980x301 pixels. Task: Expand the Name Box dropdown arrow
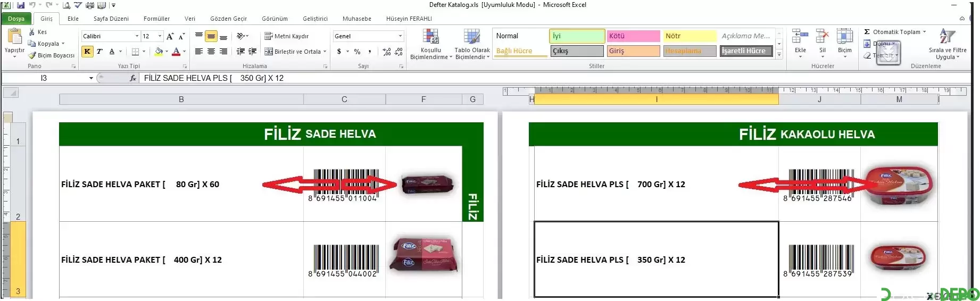tap(91, 78)
